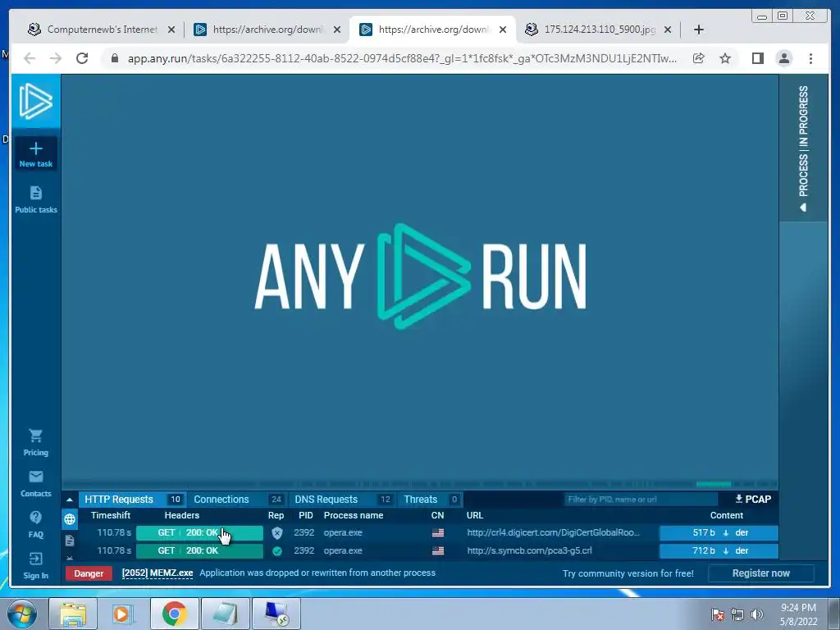Close the 175.124.213.110_5900.jpg tab
Viewport: 840px width, 630px height.
coord(668,30)
